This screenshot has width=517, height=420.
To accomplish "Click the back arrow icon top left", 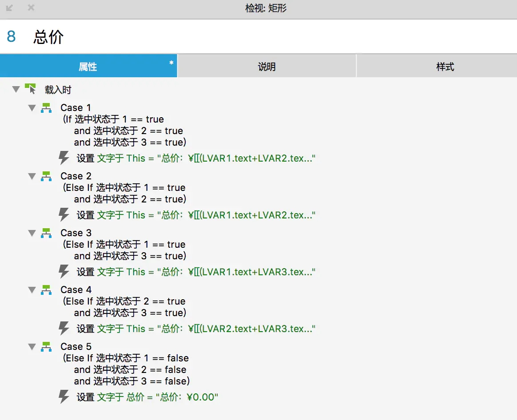I will click(9, 8).
